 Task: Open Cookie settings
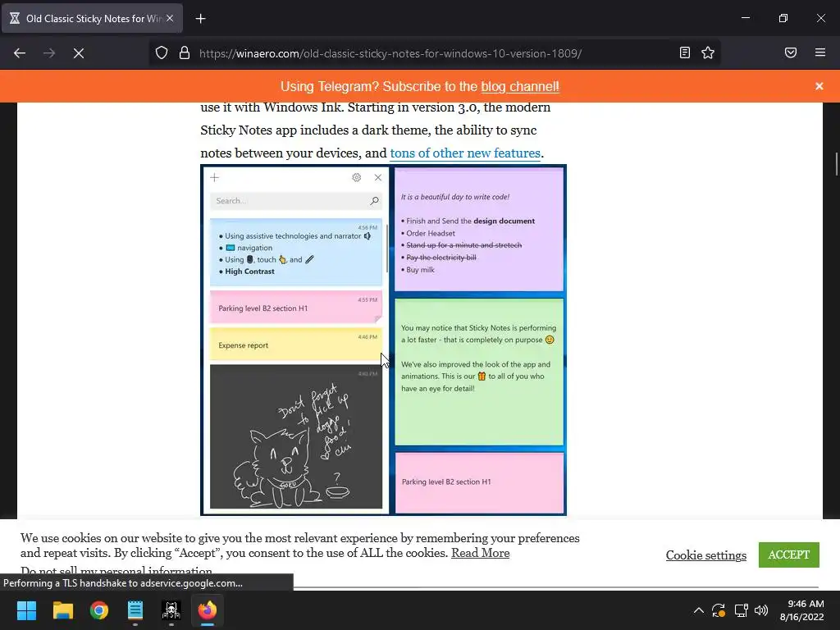[x=706, y=555]
